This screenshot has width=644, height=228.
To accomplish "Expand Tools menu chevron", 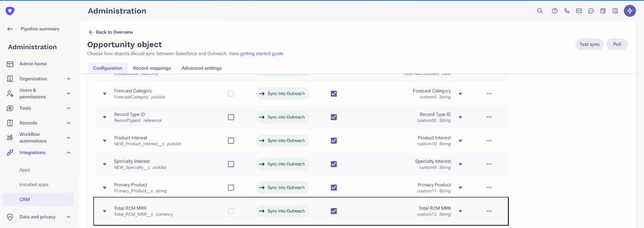I will [x=68, y=108].
